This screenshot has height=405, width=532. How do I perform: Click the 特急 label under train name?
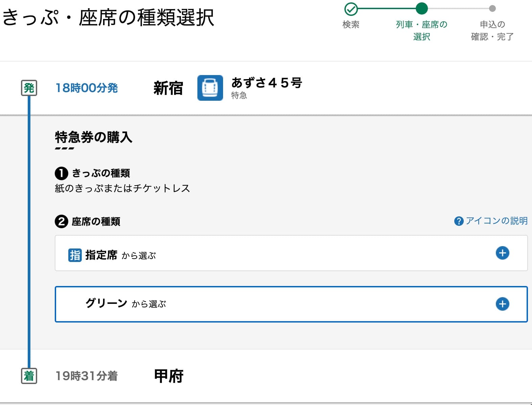point(239,95)
